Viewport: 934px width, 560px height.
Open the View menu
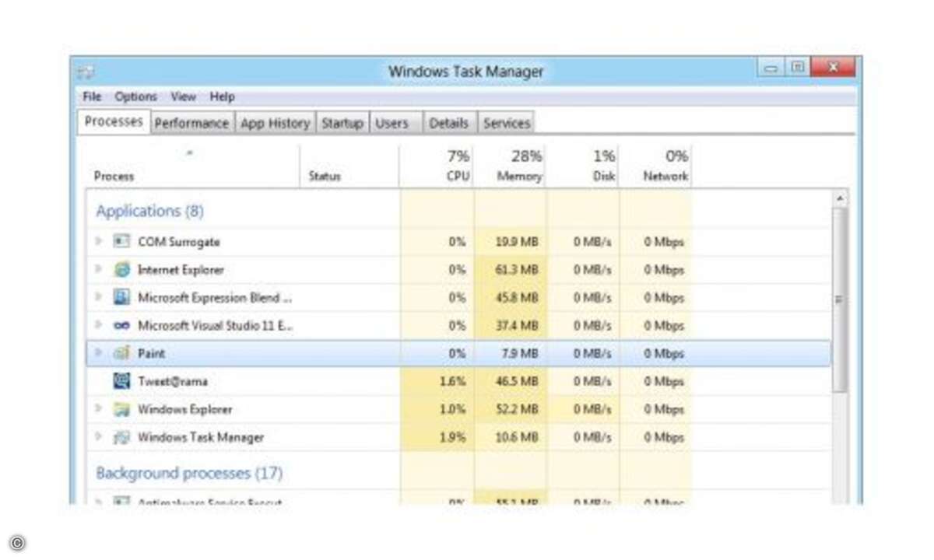[x=183, y=97]
